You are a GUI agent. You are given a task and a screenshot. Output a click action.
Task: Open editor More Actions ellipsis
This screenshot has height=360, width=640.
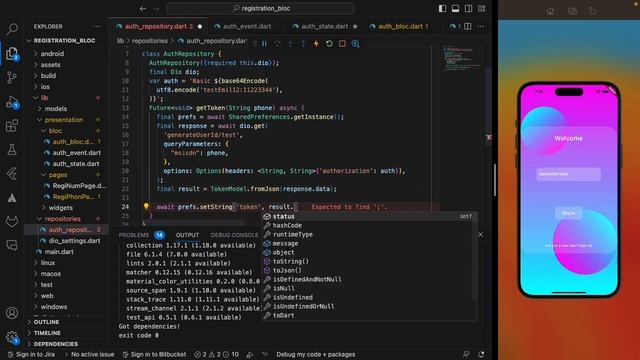(x=480, y=27)
